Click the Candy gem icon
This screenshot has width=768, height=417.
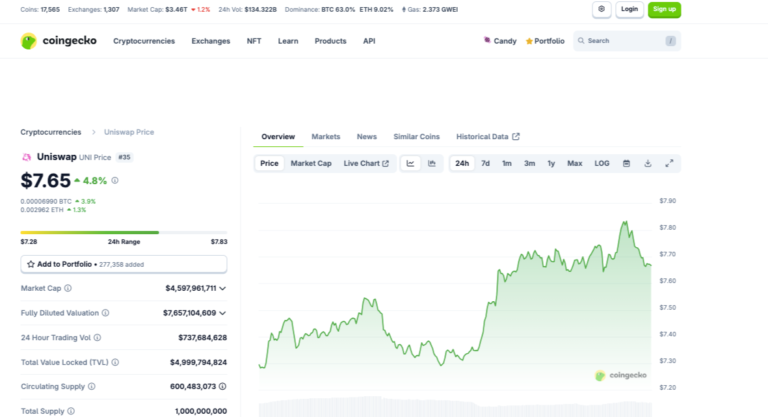click(487, 40)
